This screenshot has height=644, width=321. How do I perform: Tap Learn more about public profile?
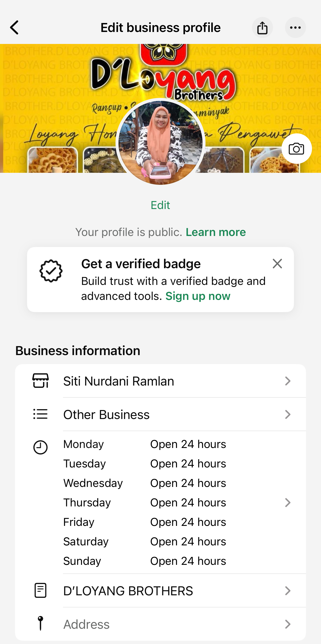pyautogui.click(x=216, y=232)
